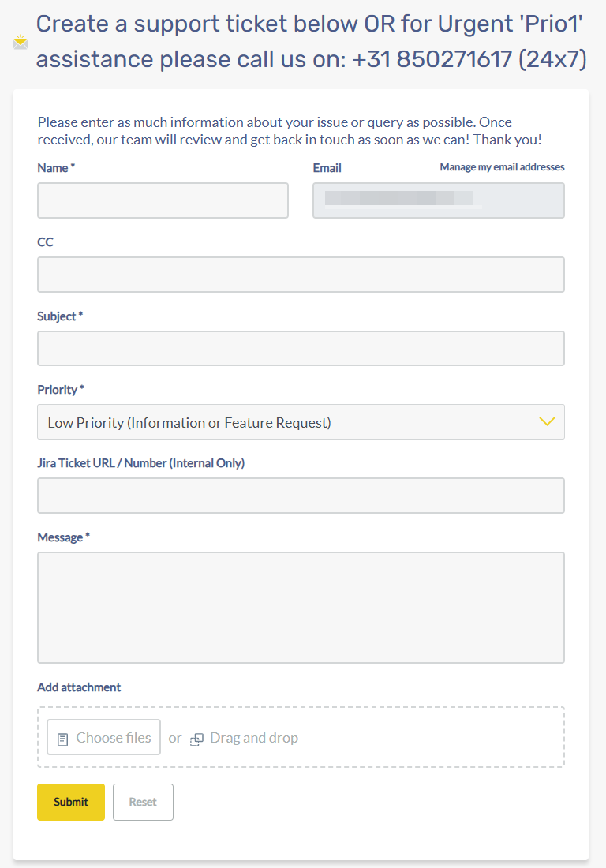Focus the Jira Ticket URL / Number field
The image size is (606, 868).
[301, 496]
